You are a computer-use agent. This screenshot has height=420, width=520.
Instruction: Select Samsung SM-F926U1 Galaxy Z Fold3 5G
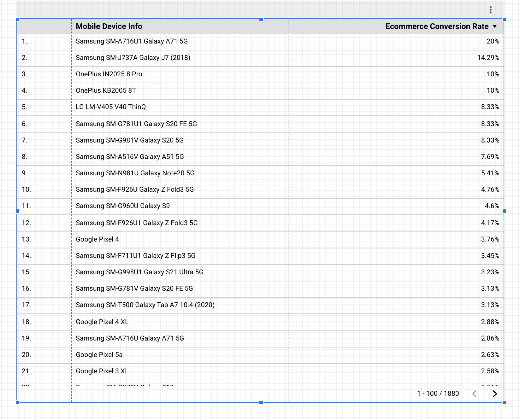[260, 223]
